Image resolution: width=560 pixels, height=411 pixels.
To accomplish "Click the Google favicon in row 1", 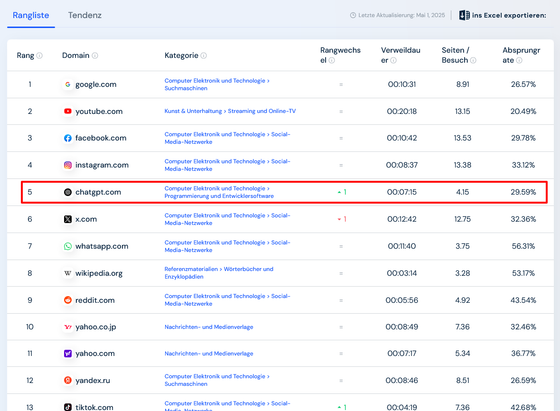I will tap(68, 85).
